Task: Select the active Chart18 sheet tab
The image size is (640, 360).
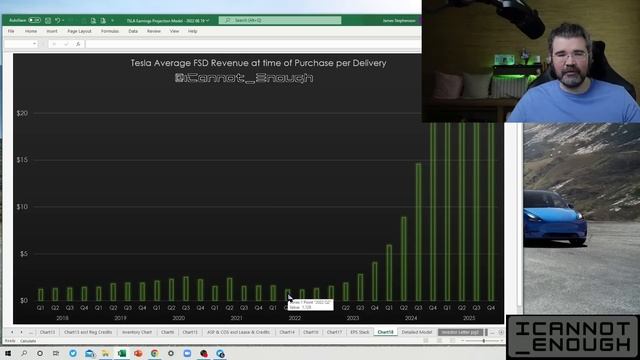Action: (385, 332)
